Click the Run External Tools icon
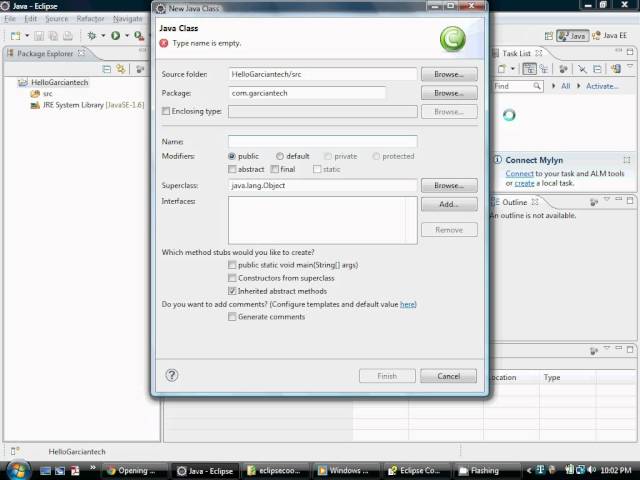Image resolution: width=640 pixels, height=480 pixels. pos(139,36)
